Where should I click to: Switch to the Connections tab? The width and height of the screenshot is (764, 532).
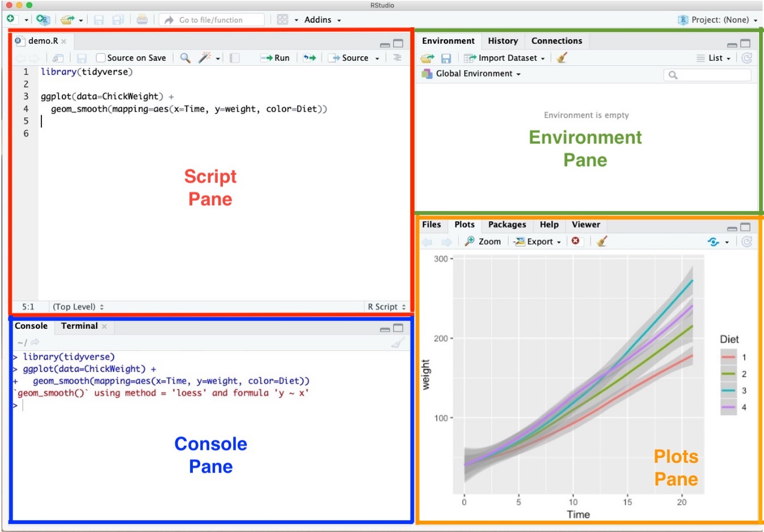point(557,41)
